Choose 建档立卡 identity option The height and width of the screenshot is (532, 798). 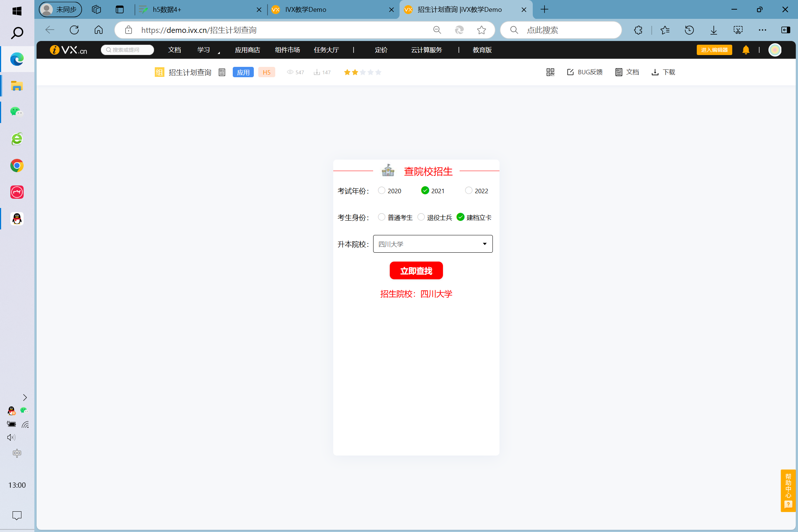[x=460, y=217]
